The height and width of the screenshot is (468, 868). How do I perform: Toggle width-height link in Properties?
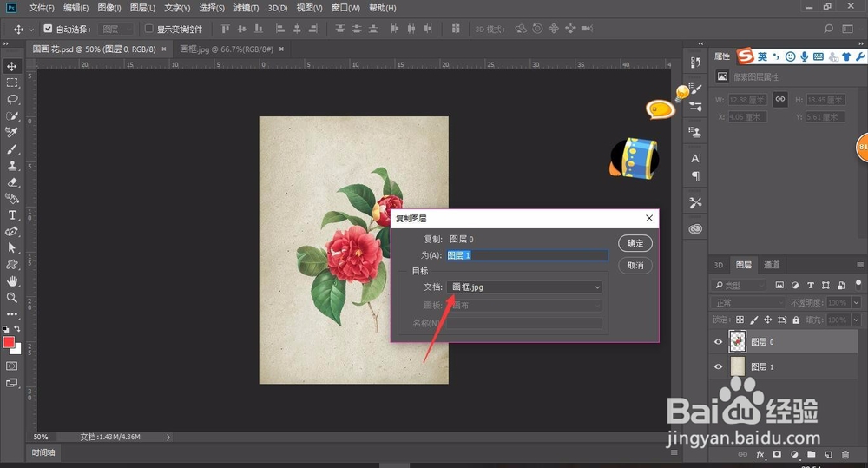(780, 99)
